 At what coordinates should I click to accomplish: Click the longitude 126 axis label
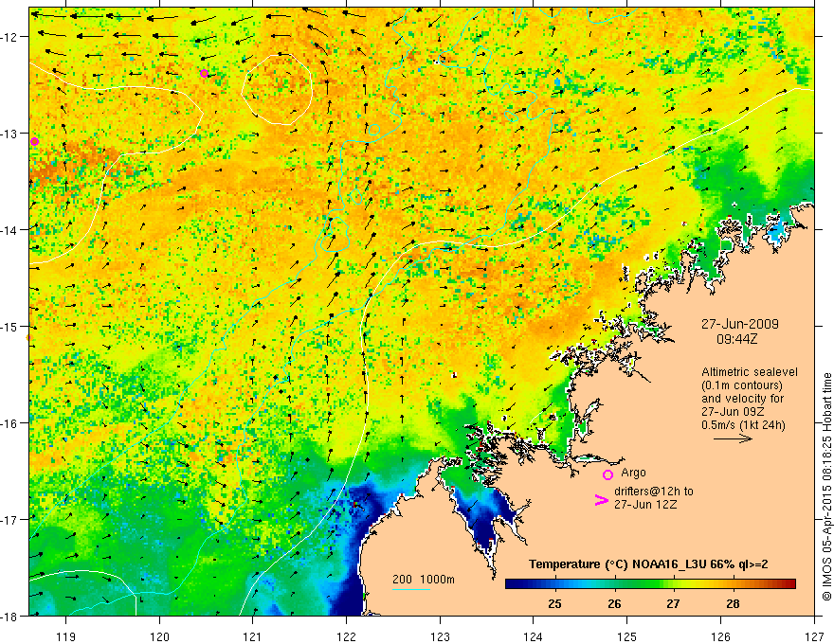coord(720,636)
